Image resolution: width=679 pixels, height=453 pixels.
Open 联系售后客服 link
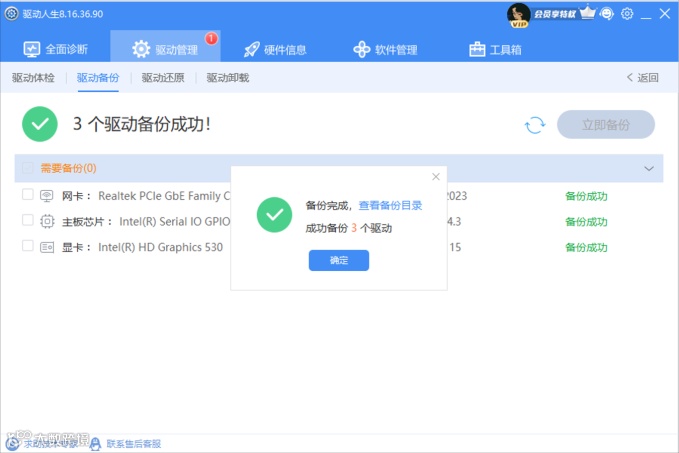pos(134,443)
